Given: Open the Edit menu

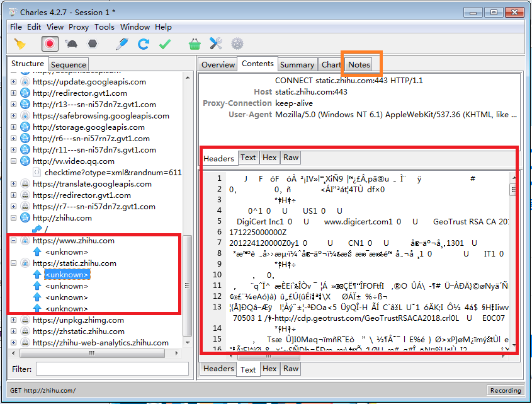Looking at the screenshot, I should point(34,27).
